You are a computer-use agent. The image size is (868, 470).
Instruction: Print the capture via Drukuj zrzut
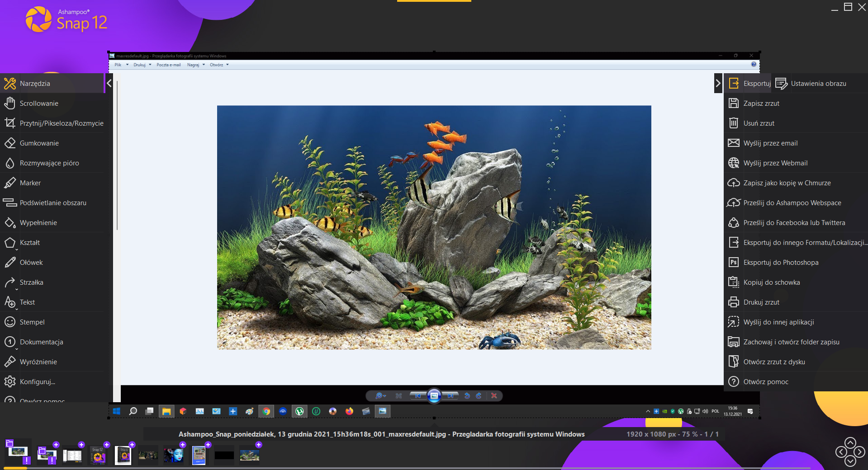(796, 302)
